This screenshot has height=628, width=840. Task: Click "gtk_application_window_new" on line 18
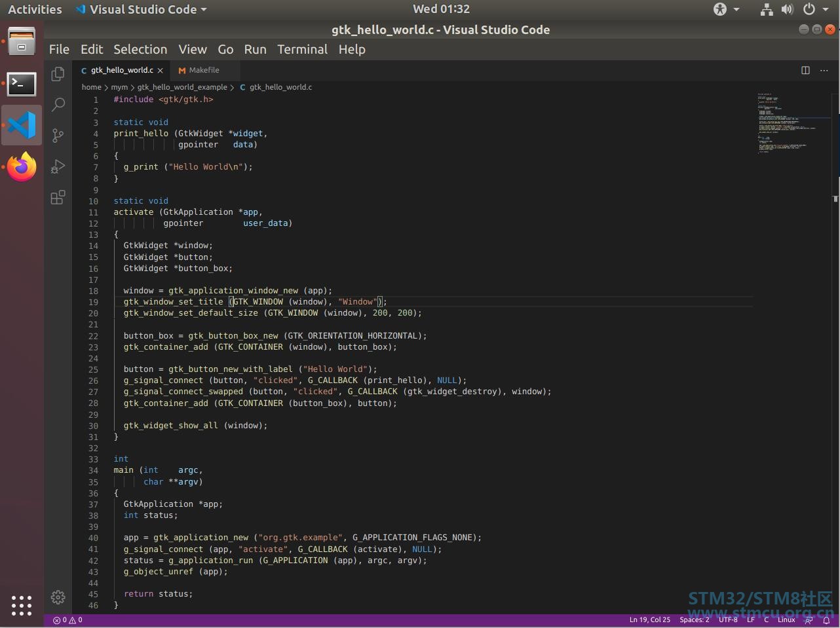[233, 291]
